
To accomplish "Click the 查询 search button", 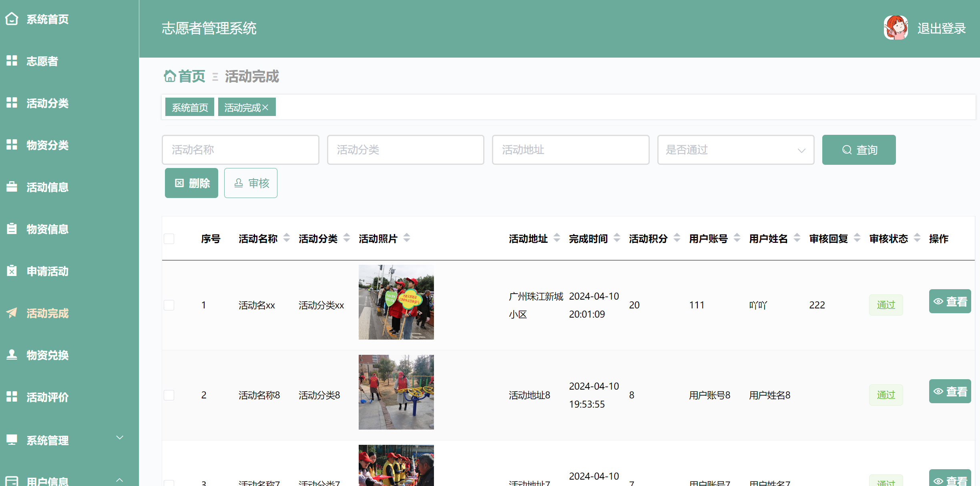I will 859,150.
